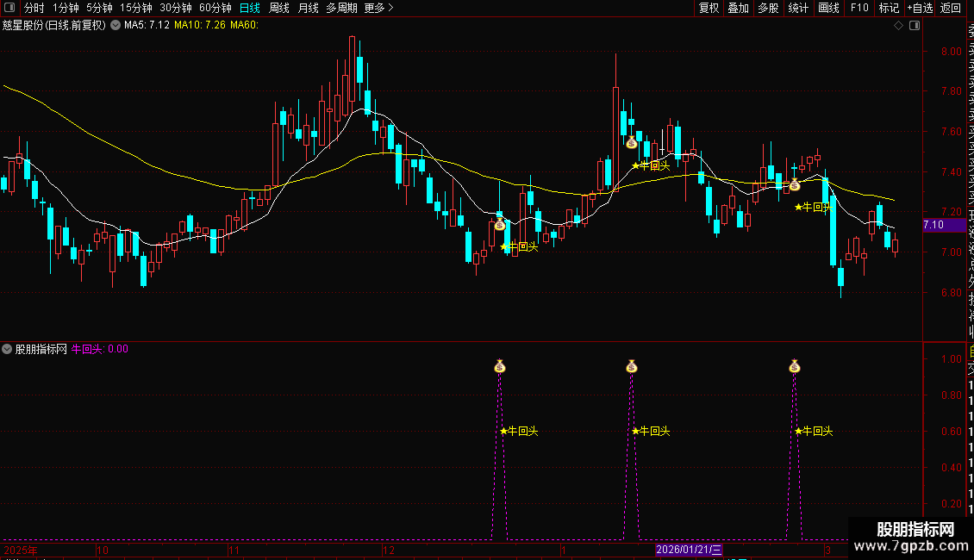
Task: Toggle the side panel icon at chart top-right
Action: (x=915, y=26)
